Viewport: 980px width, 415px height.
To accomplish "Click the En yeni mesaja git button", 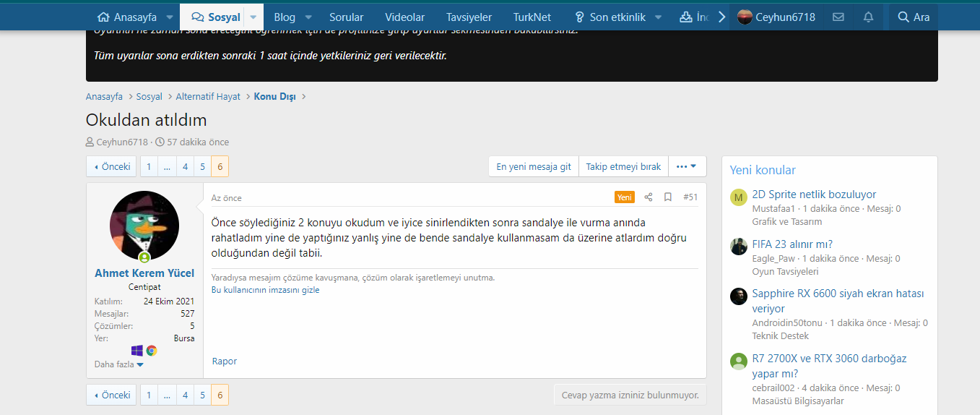I will (533, 166).
